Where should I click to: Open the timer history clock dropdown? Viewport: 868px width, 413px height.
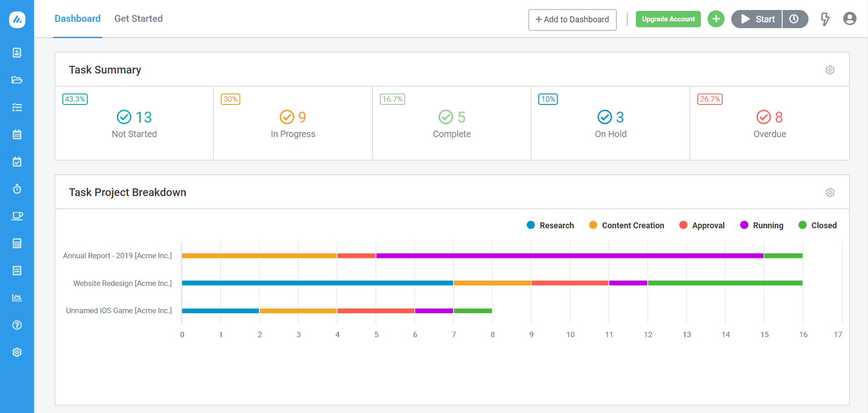point(795,19)
